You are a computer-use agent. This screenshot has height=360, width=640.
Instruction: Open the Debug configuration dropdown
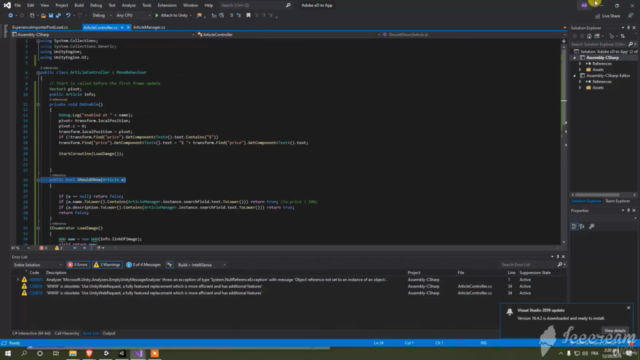coord(102,16)
